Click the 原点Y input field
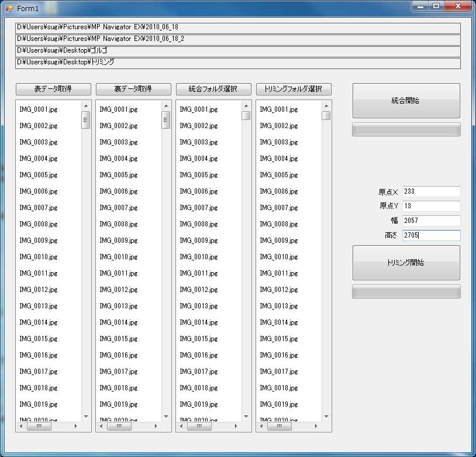This screenshot has width=476, height=457. [431, 206]
